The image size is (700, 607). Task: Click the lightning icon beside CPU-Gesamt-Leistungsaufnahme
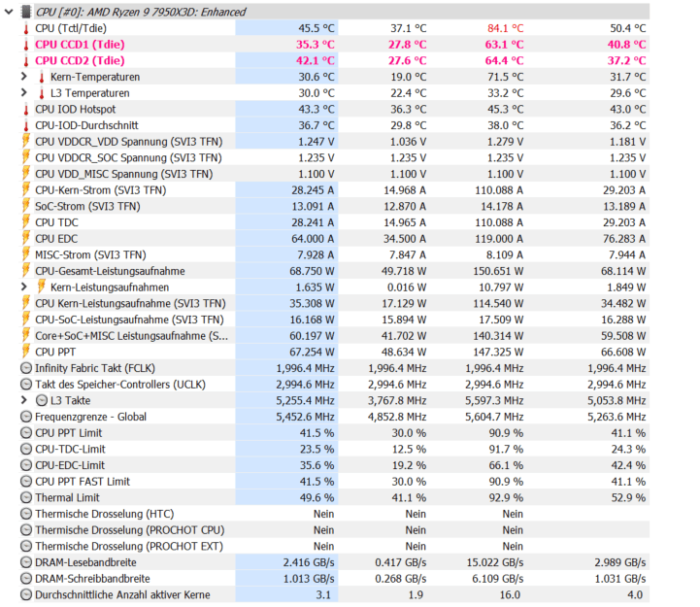coord(26,271)
